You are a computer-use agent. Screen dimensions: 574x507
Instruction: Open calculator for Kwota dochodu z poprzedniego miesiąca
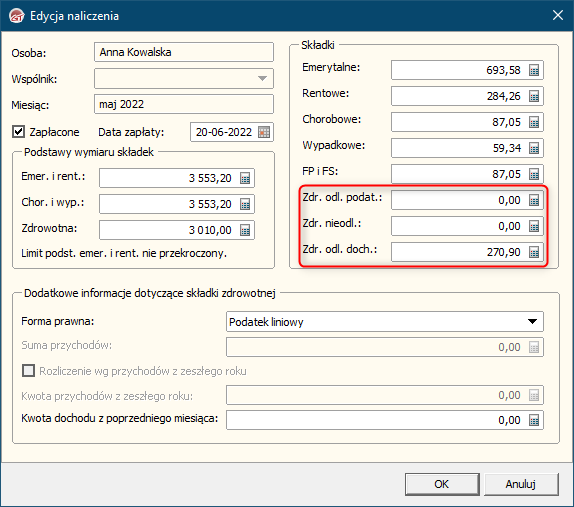[x=534, y=420]
